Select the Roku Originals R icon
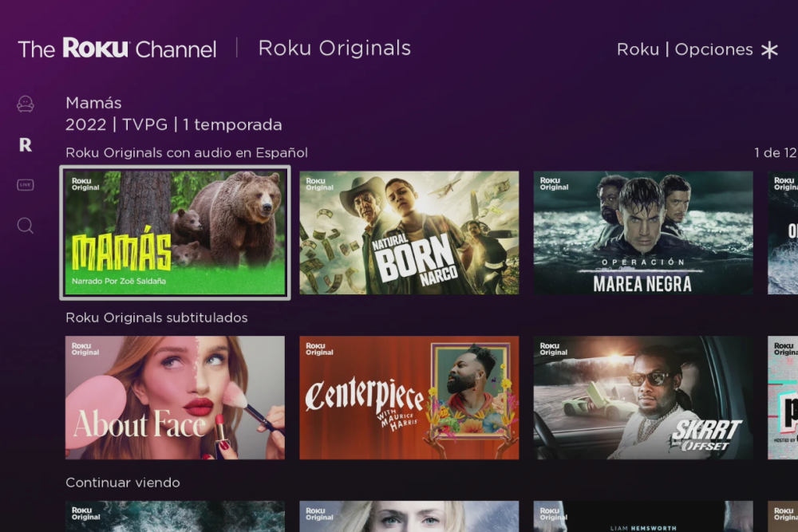The height and width of the screenshot is (532, 798). pyautogui.click(x=26, y=145)
